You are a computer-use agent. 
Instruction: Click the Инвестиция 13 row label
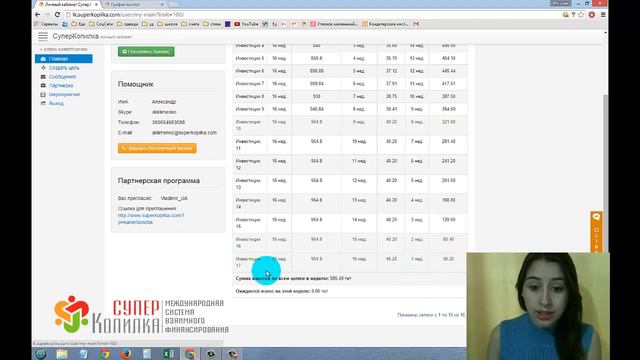click(248, 184)
